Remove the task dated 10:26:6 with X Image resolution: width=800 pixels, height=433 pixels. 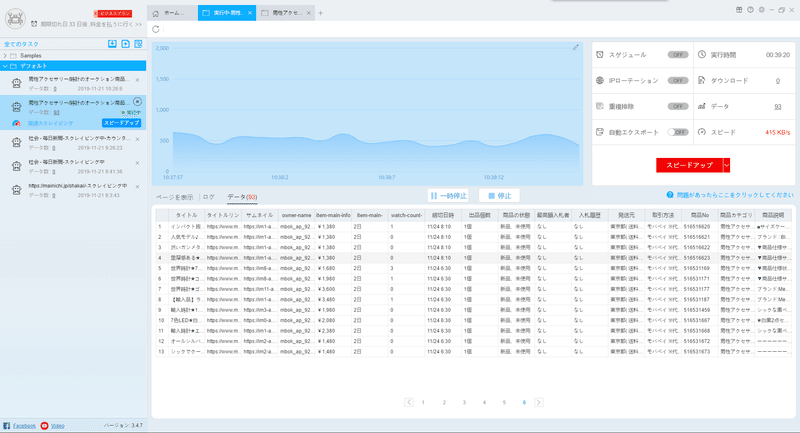[137, 80]
